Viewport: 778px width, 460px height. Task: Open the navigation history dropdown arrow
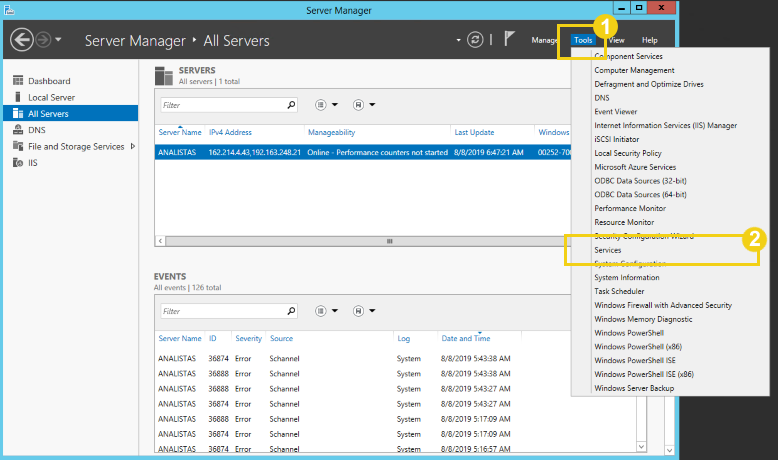click(x=58, y=39)
